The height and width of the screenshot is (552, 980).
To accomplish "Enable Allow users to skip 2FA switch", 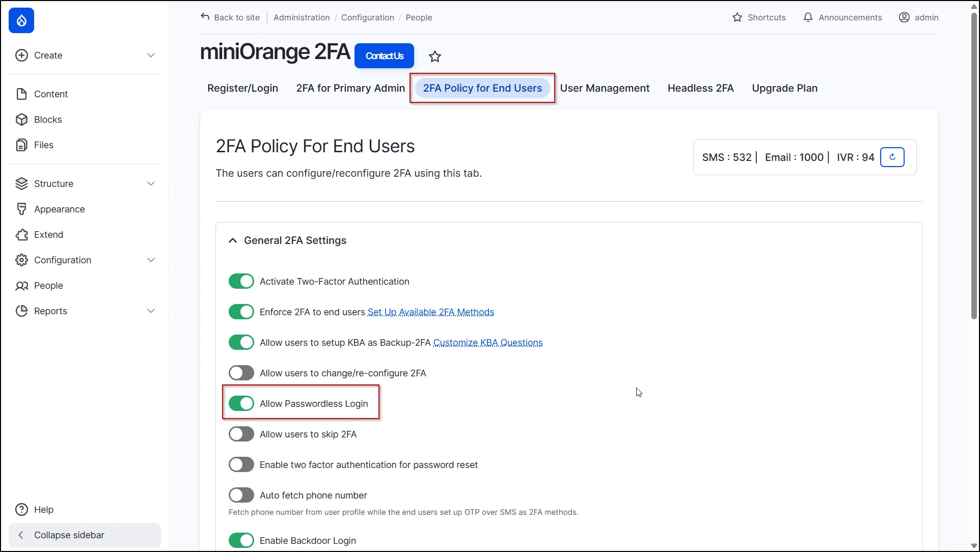I will (241, 434).
